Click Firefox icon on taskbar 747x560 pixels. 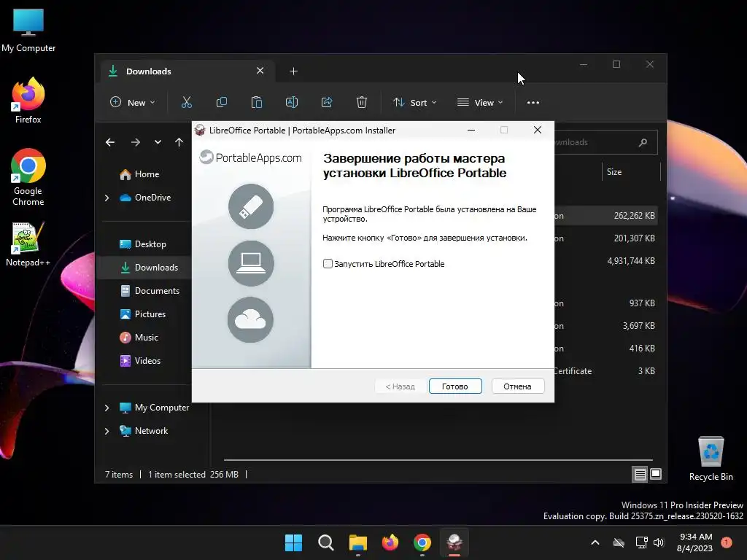(x=390, y=542)
